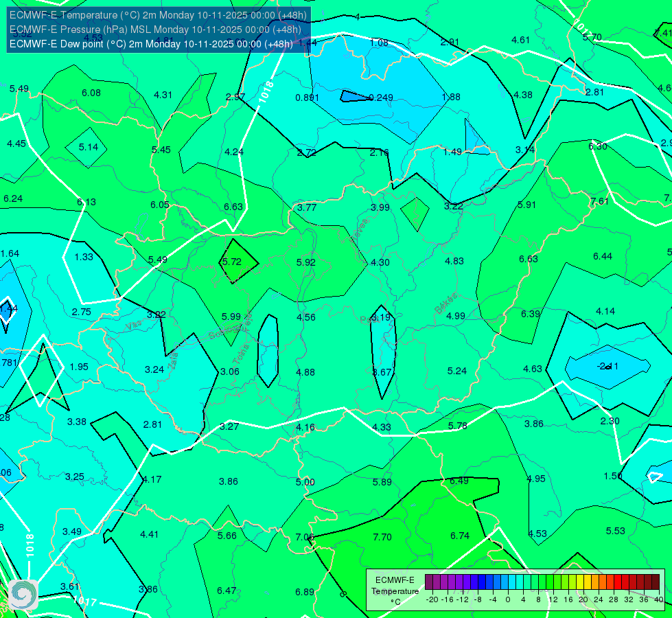
Task: Click the map value 5.53
Action: 616,531
